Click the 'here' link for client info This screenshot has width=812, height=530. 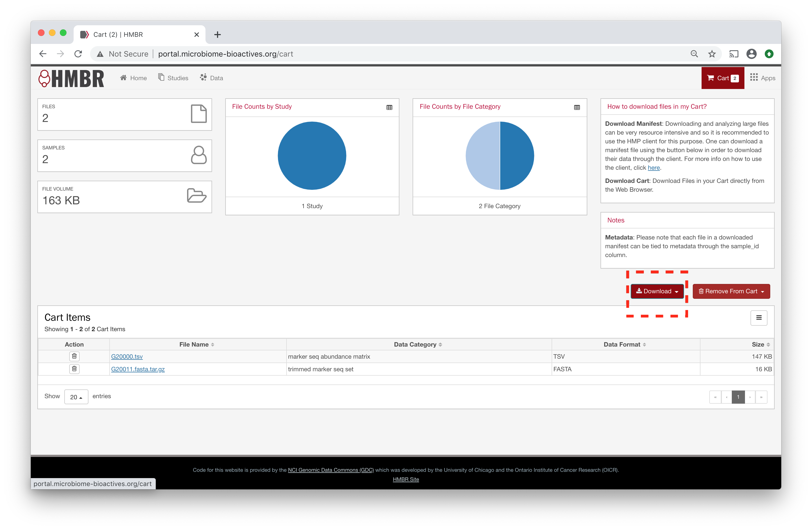point(653,168)
